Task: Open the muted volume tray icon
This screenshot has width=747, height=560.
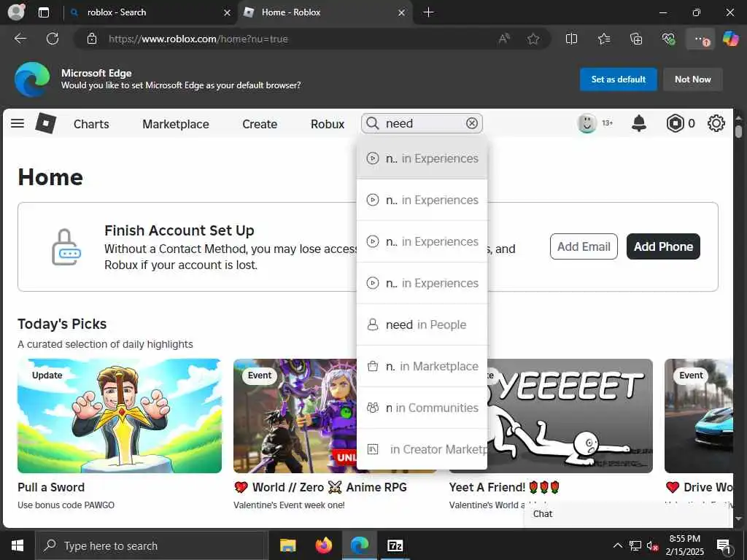Action: coord(653,545)
